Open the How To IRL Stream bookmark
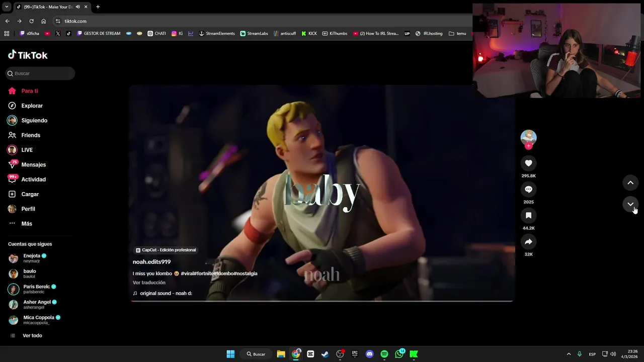644x362 pixels. click(376, 34)
